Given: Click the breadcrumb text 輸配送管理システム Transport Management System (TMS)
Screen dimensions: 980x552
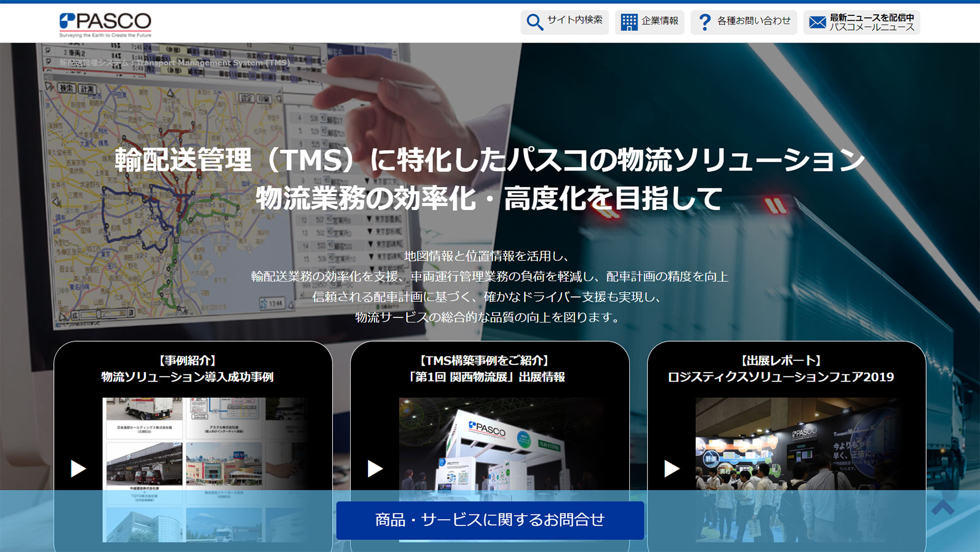Looking at the screenshot, I should pyautogui.click(x=175, y=63).
